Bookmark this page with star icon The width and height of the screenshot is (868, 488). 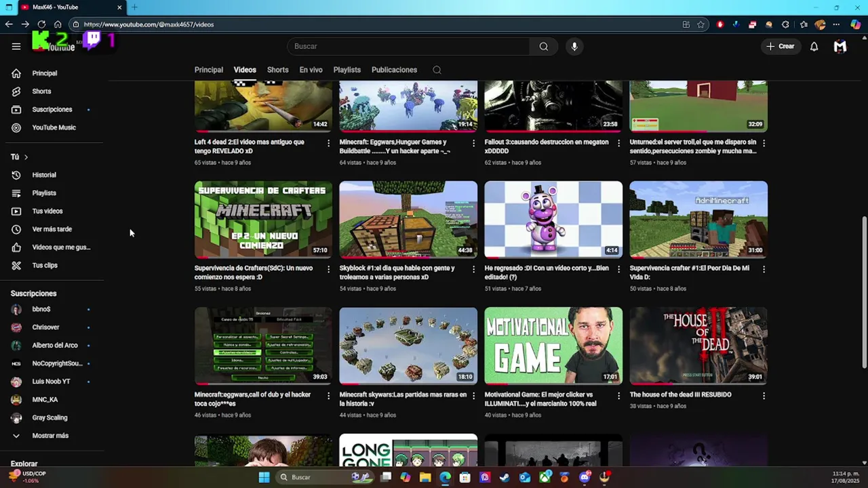[701, 24]
